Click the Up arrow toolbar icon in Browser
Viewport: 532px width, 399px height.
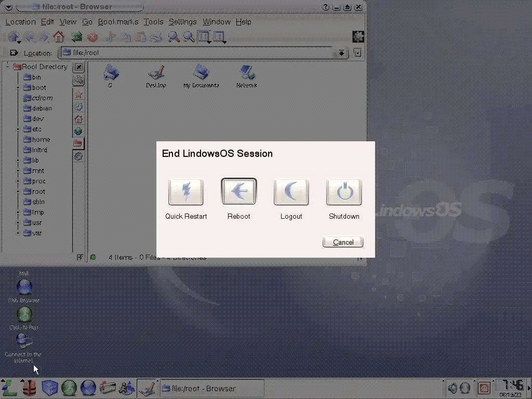[x=14, y=37]
